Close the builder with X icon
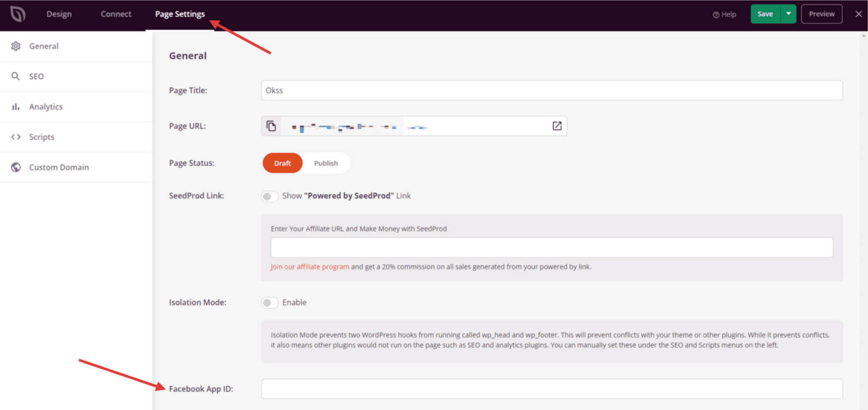The image size is (868, 410). point(858,14)
